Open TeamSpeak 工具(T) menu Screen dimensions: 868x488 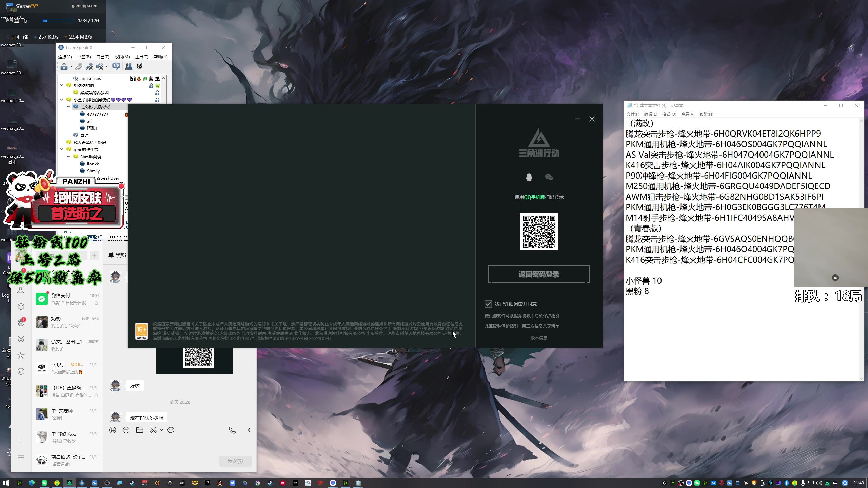(x=142, y=57)
